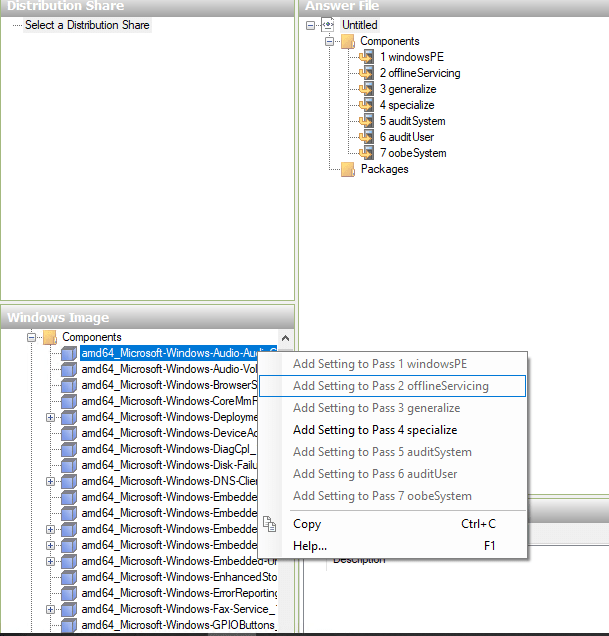The width and height of the screenshot is (609, 636).
Task: Select the 1 windowsPE tree item
Action: click(x=412, y=57)
